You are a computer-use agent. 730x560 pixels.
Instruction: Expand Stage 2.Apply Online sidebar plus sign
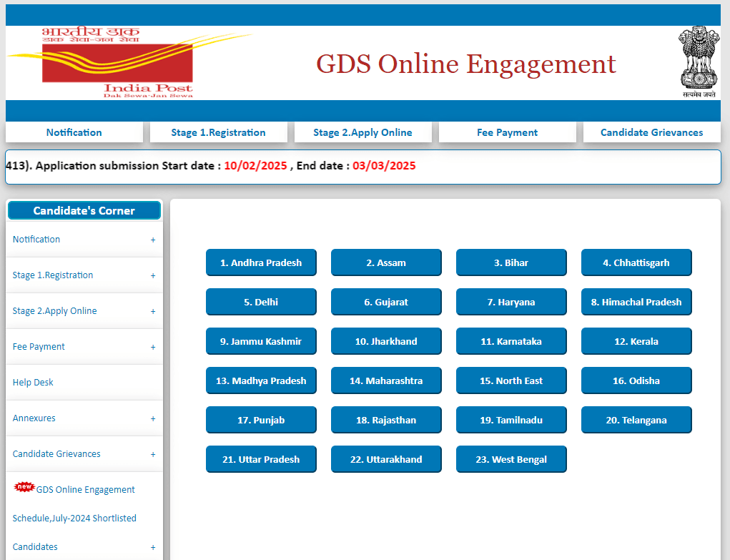click(x=153, y=312)
